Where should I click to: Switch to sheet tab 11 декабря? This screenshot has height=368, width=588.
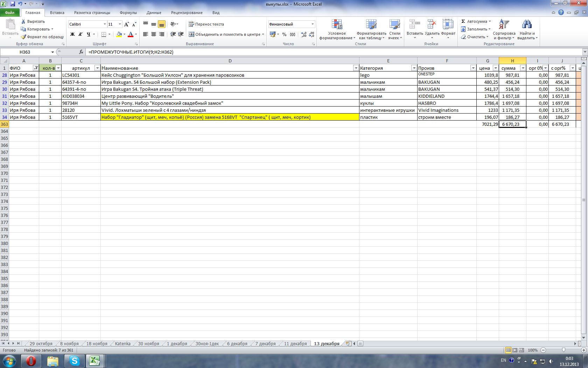pyautogui.click(x=295, y=343)
